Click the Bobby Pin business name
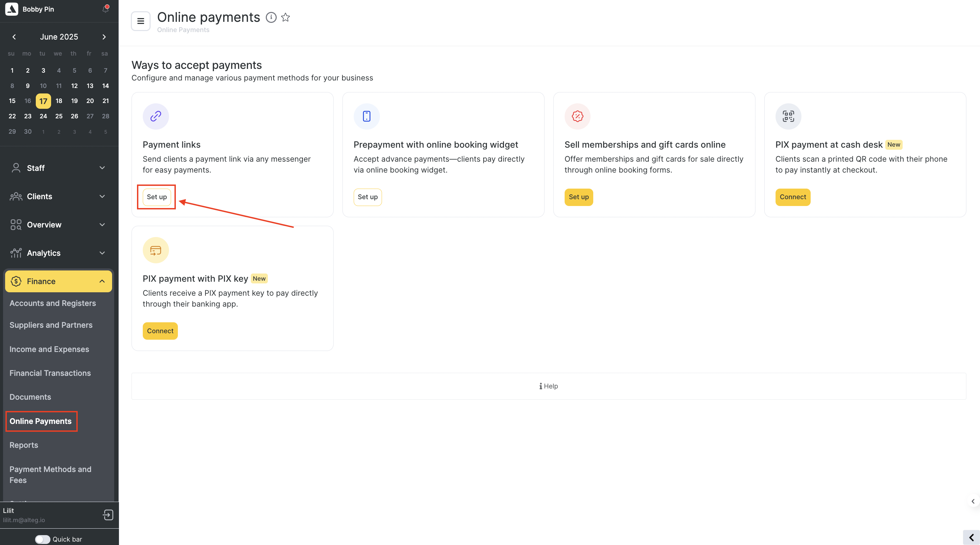 [38, 9]
